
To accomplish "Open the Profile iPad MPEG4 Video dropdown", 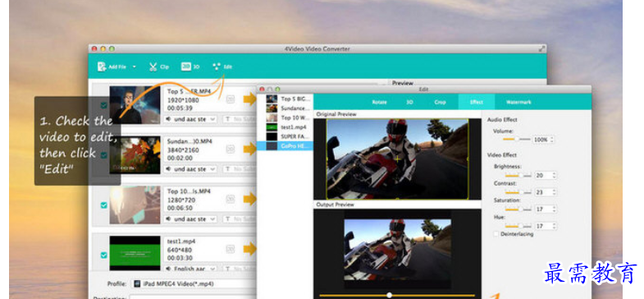I will pyautogui.click(x=194, y=283).
